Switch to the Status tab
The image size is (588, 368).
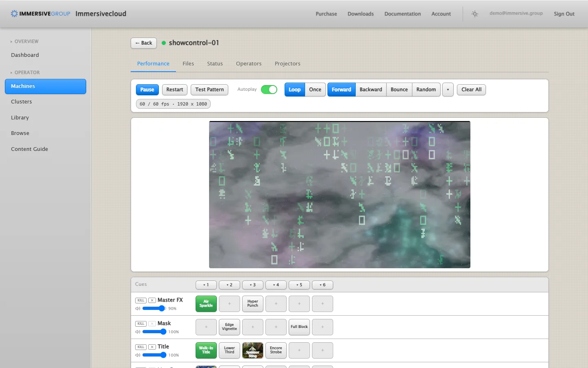click(x=215, y=64)
